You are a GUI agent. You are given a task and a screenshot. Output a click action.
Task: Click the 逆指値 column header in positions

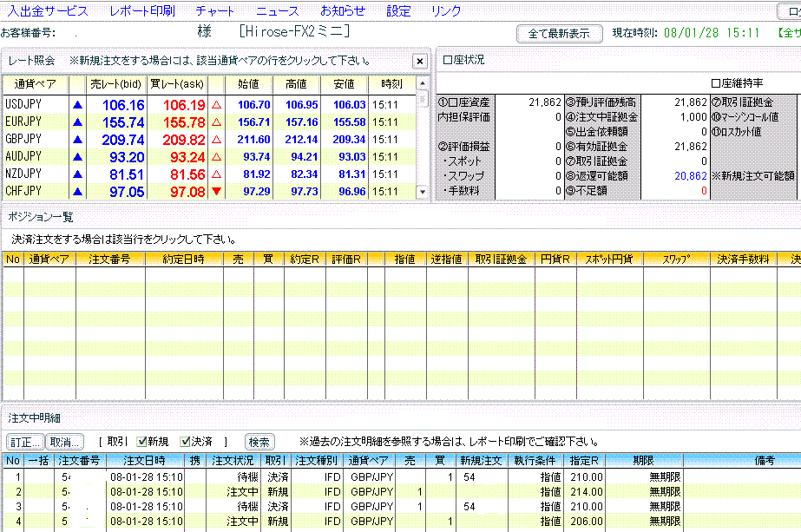click(x=446, y=259)
